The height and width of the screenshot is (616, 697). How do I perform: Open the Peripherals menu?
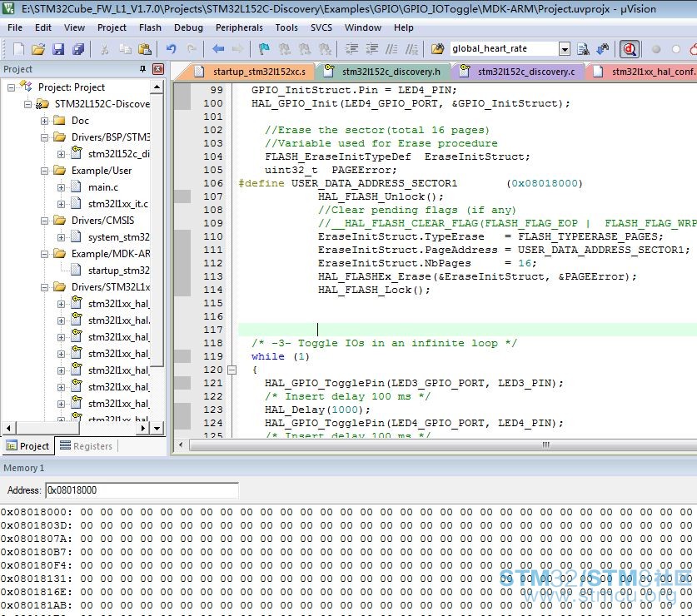point(239,27)
